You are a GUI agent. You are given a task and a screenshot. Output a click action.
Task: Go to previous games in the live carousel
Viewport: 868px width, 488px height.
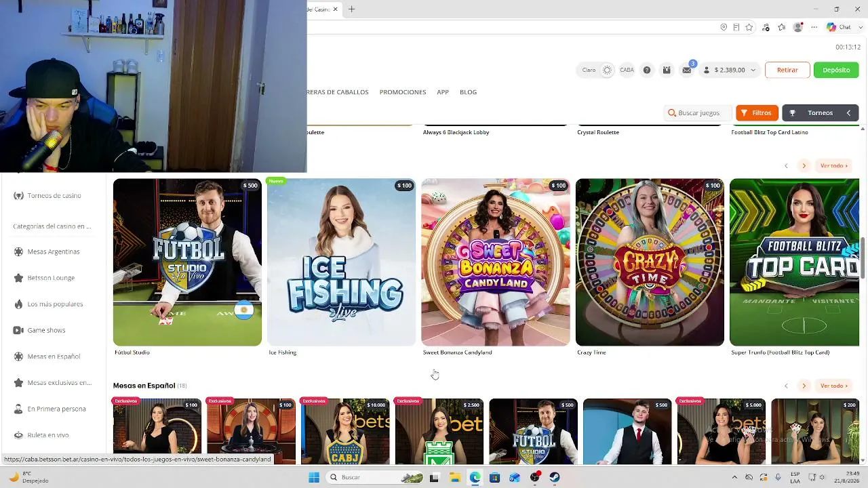pos(786,165)
